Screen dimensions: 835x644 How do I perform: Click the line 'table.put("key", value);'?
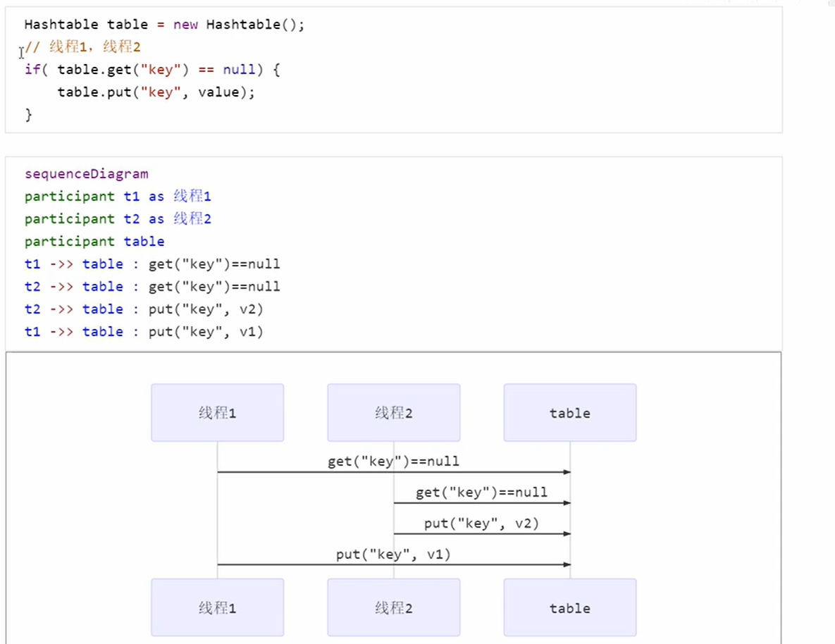[156, 92]
